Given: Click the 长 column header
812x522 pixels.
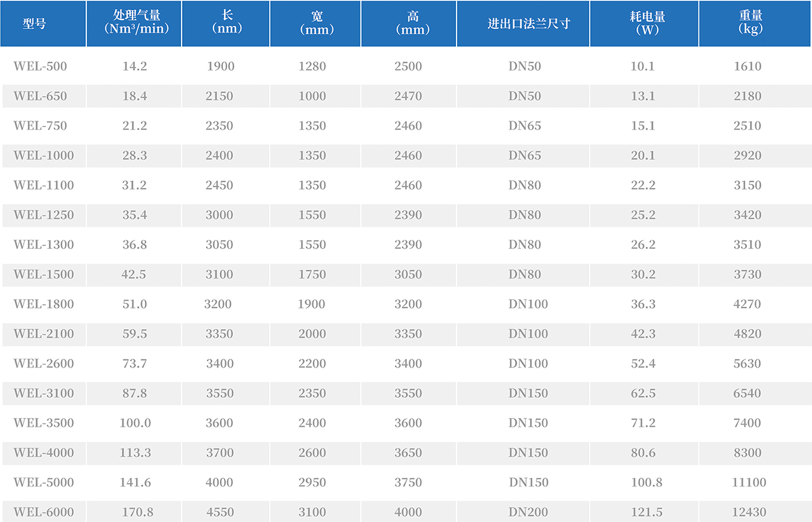Looking at the screenshot, I should [x=227, y=22].
